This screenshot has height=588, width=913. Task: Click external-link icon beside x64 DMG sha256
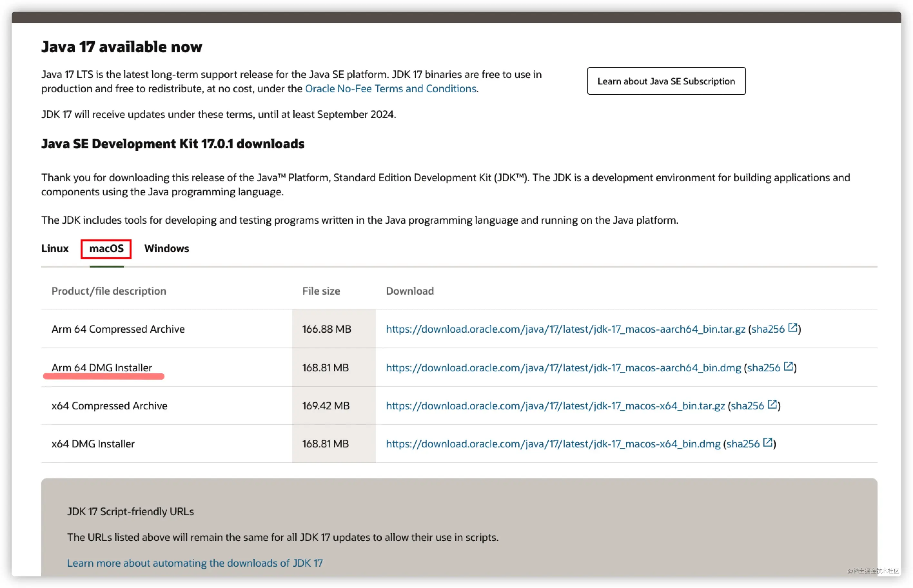pyautogui.click(x=768, y=443)
